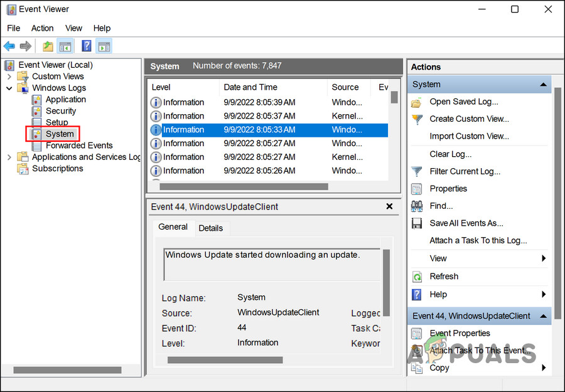Select System log in tree
Viewport: 565px width, 392px height.
pyautogui.click(x=60, y=134)
